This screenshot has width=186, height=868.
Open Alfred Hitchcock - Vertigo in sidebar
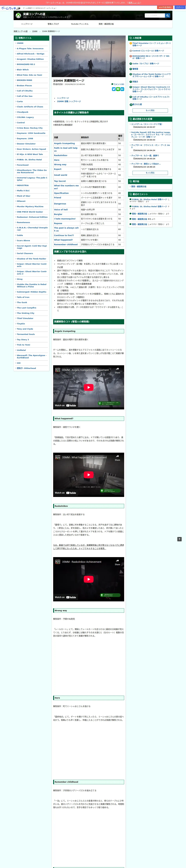(30, 54)
